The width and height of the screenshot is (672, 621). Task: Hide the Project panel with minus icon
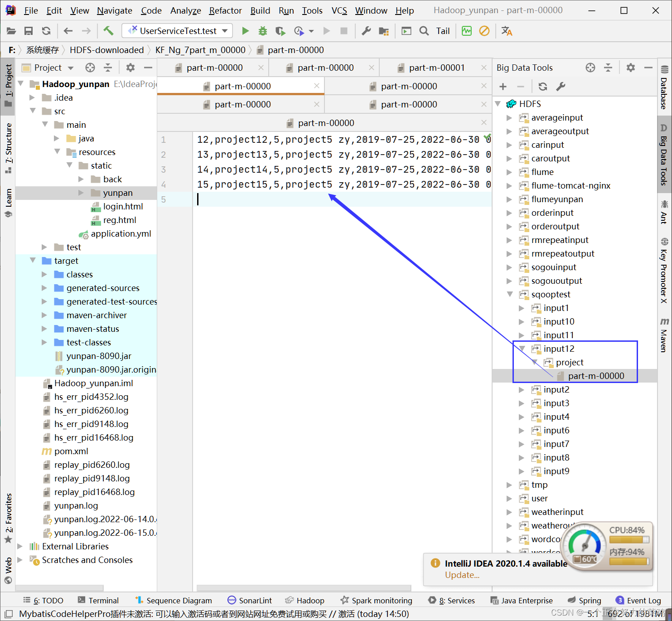(x=148, y=68)
